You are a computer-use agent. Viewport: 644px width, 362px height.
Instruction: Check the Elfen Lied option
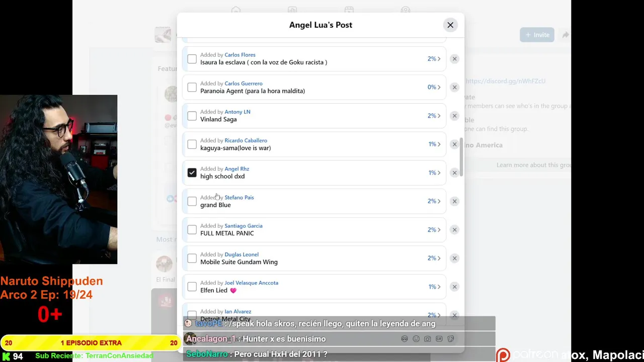coord(192,287)
